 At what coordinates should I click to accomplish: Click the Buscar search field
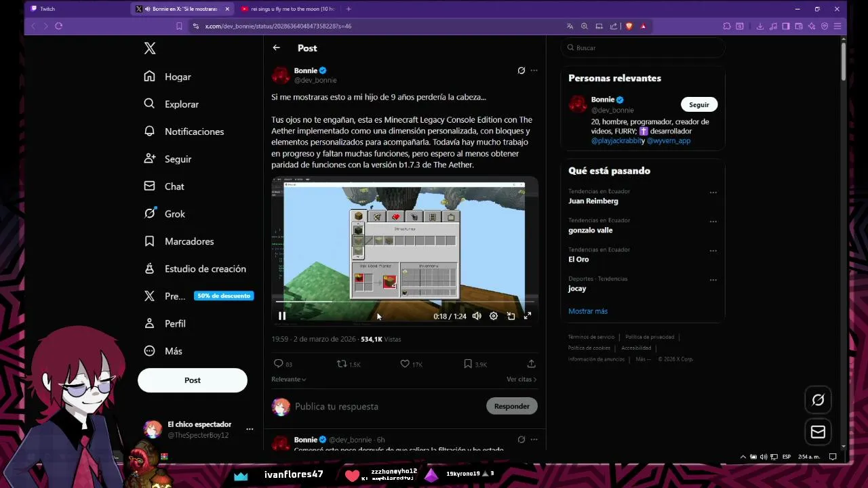[643, 48]
